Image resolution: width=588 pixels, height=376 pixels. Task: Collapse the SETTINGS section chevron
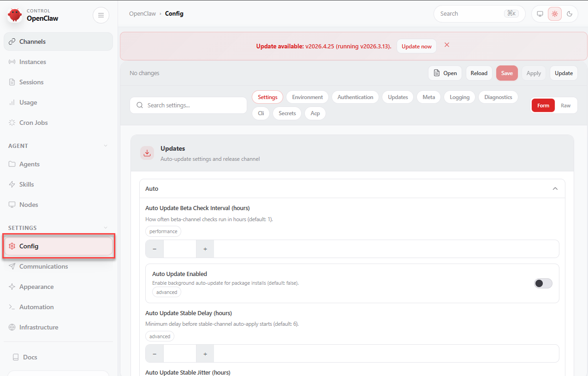point(106,228)
